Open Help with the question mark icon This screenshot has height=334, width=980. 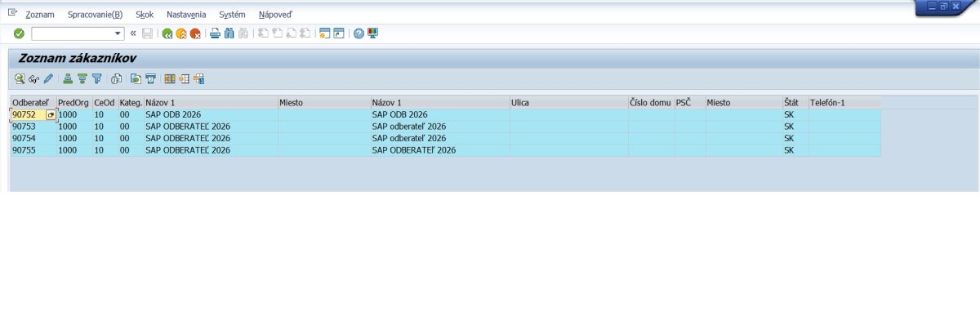coord(359,33)
